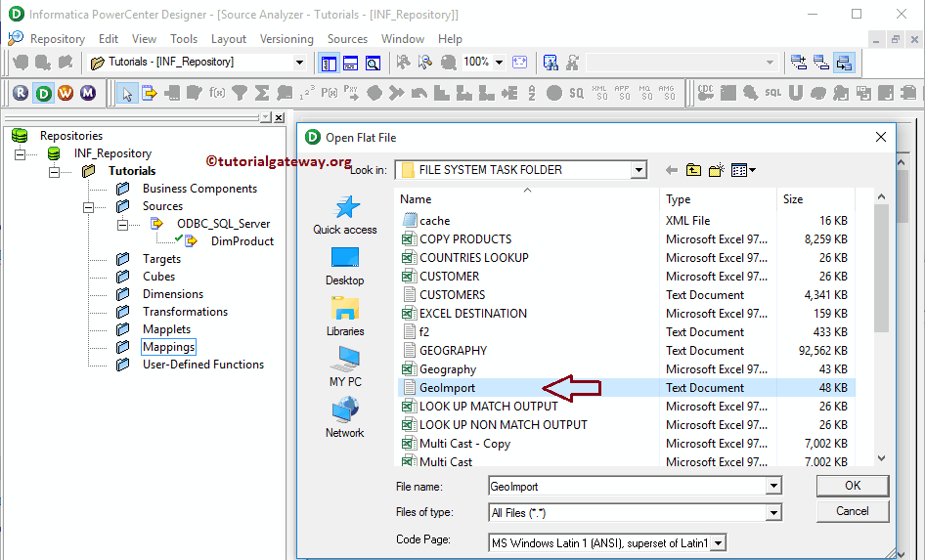Open the Tutorials folder selector dropdown

click(299, 62)
